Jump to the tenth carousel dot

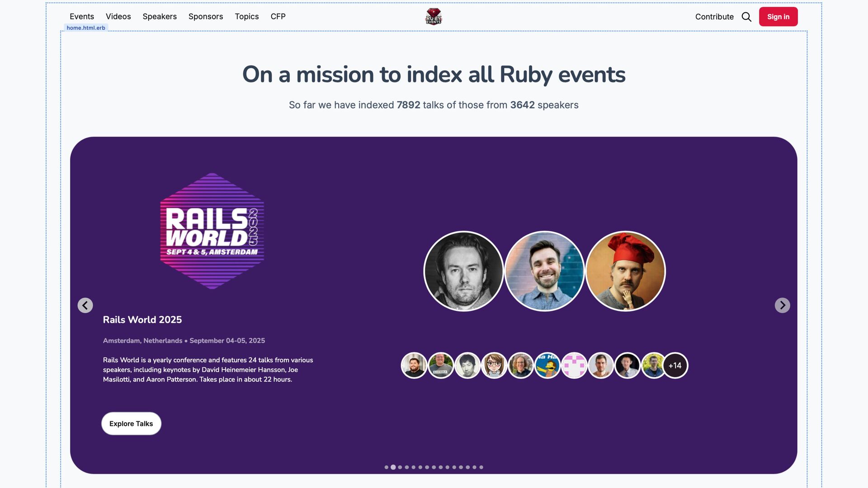point(448,467)
